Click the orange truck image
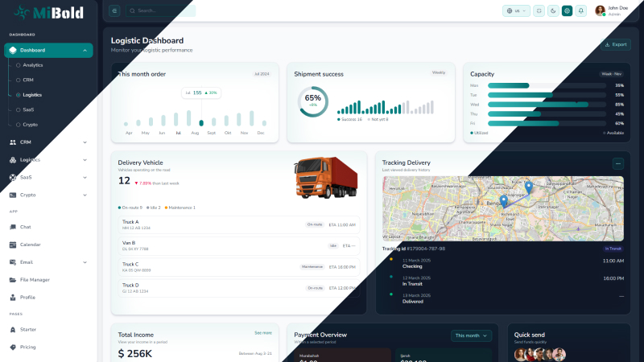This screenshot has width=644, height=362. 326,178
